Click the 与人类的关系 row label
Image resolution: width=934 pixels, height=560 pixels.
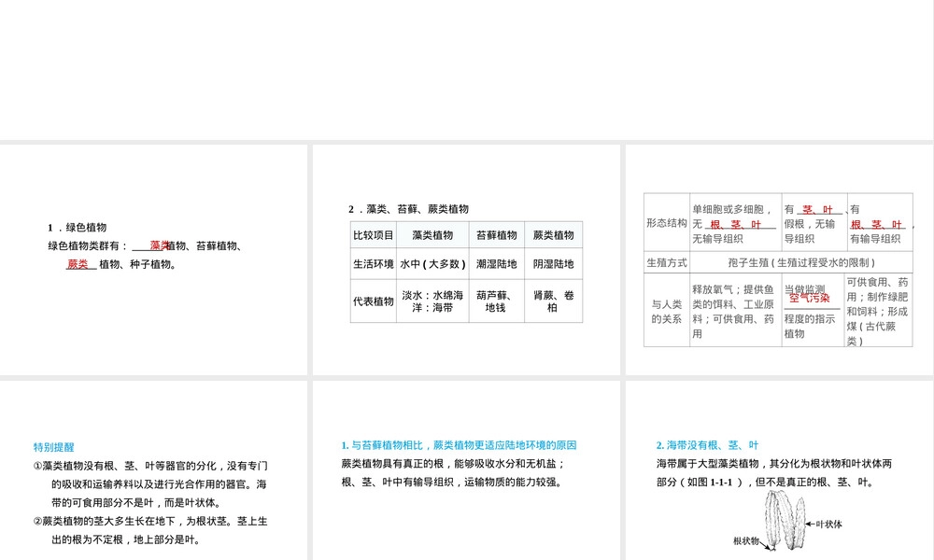point(667,311)
